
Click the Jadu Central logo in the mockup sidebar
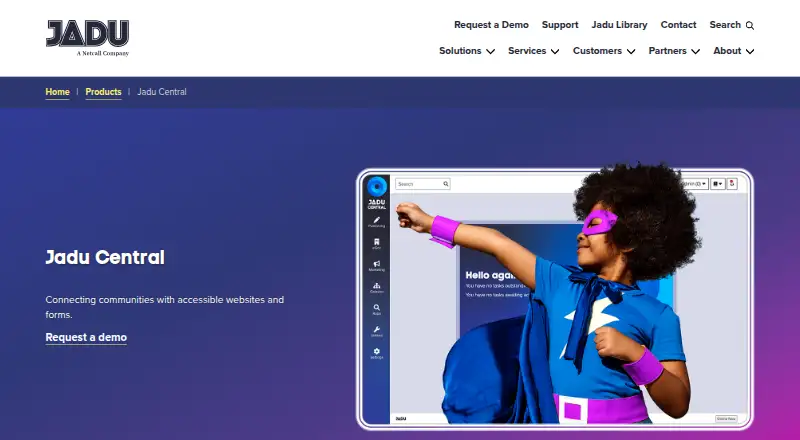(377, 193)
